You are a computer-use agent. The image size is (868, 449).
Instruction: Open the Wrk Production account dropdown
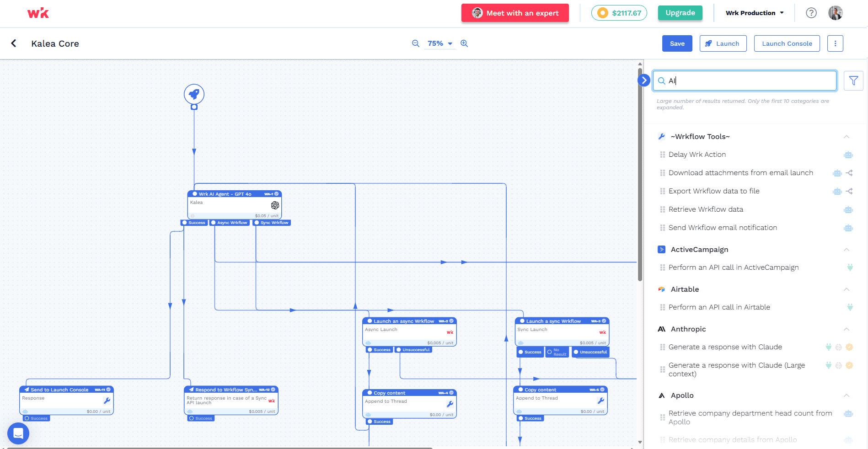pos(755,13)
